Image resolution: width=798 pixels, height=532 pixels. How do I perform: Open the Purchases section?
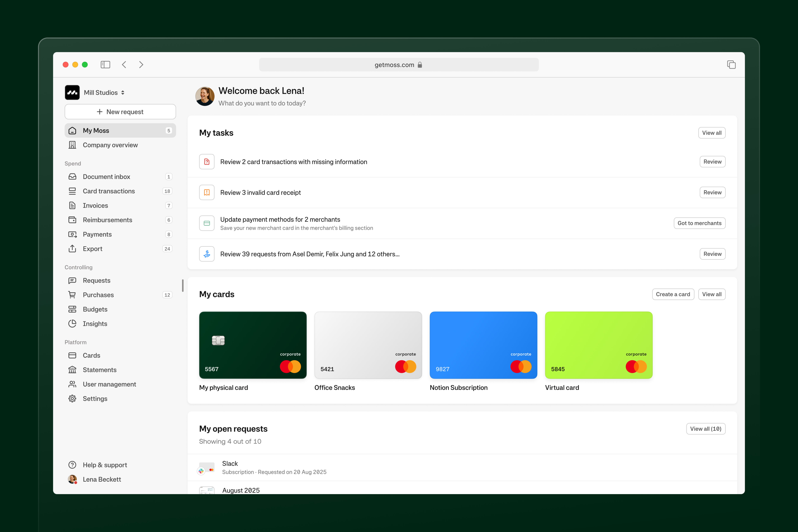click(x=98, y=294)
